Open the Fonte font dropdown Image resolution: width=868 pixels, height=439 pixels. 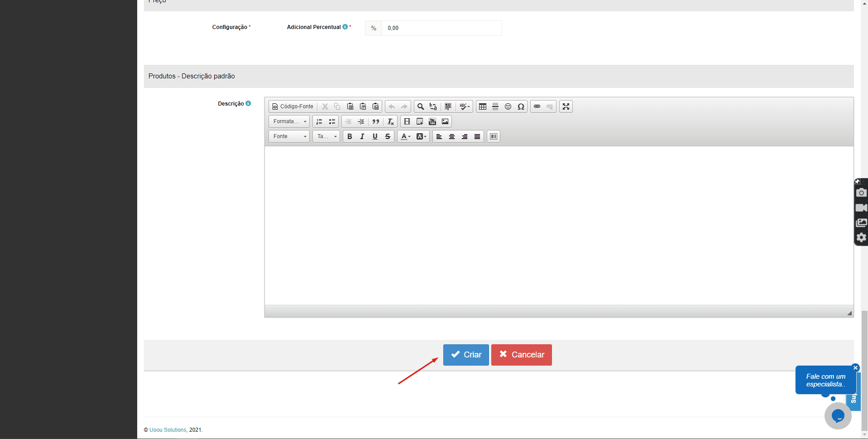[289, 136]
